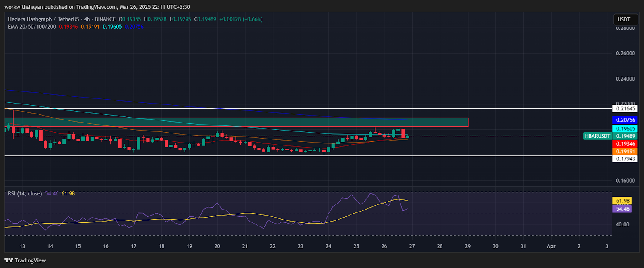Click the 0.24000 level on the price scale
Screen dimensions: 644x268
point(625,79)
